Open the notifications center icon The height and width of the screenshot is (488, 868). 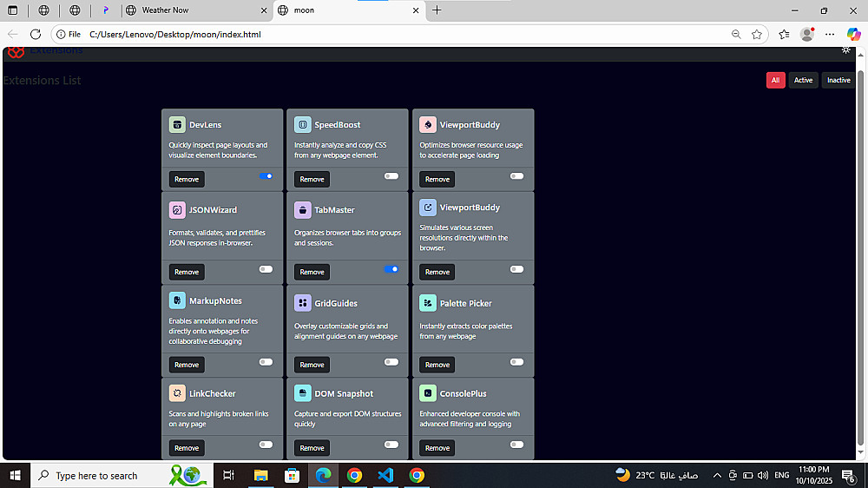coord(848,475)
